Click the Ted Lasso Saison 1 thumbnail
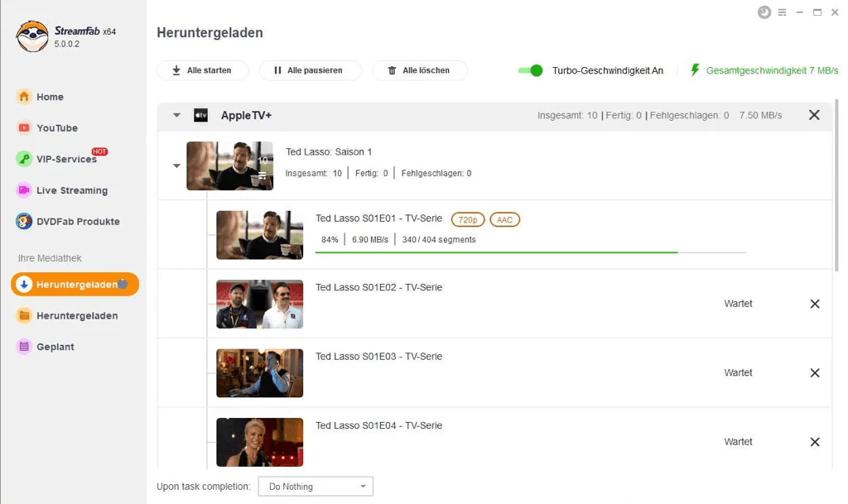The width and height of the screenshot is (848, 504). (230, 166)
